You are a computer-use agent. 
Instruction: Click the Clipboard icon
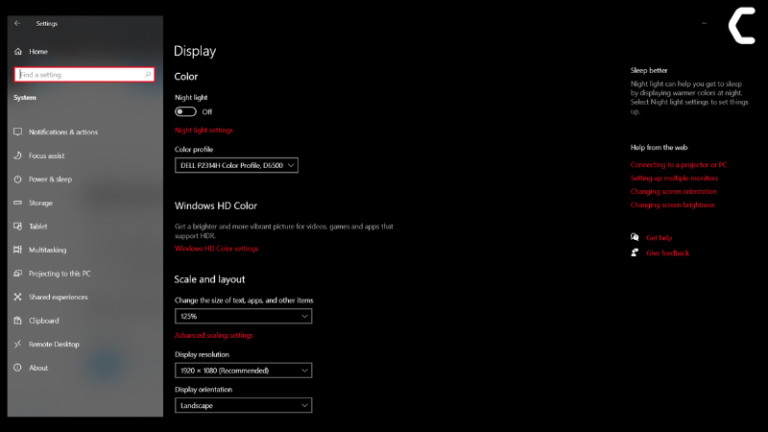click(18, 320)
